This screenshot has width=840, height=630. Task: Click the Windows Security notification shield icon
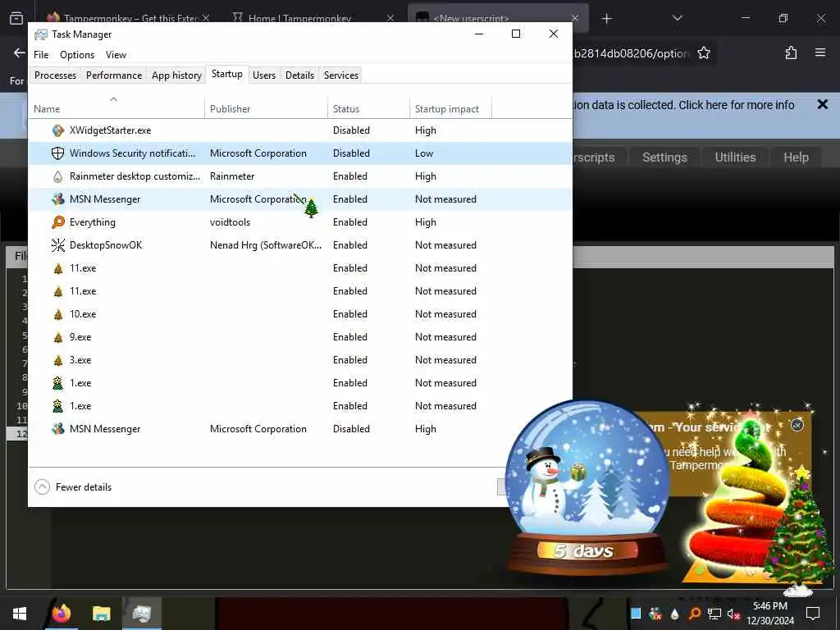tap(58, 153)
